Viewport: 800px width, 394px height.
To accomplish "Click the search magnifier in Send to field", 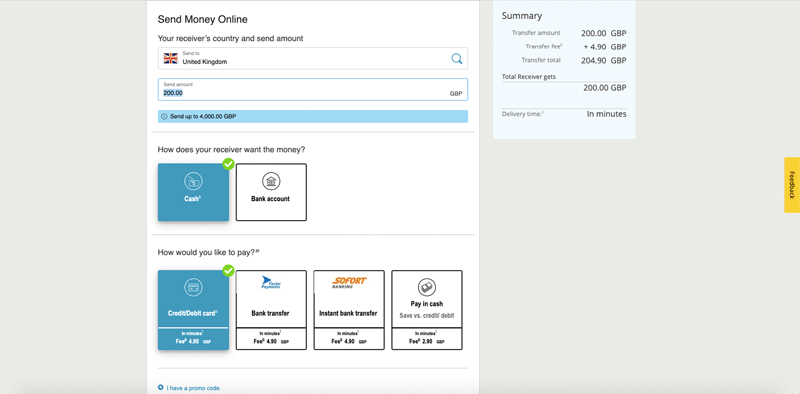I will [x=457, y=58].
